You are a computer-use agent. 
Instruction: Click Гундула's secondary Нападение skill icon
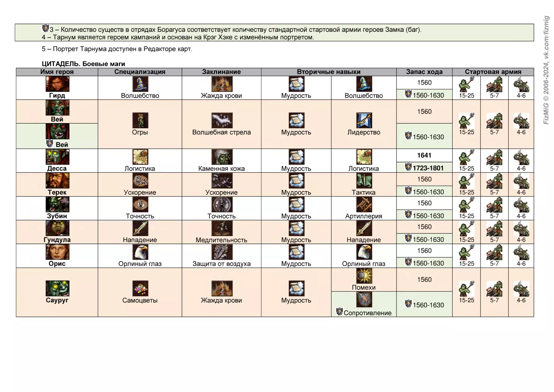[x=364, y=228]
